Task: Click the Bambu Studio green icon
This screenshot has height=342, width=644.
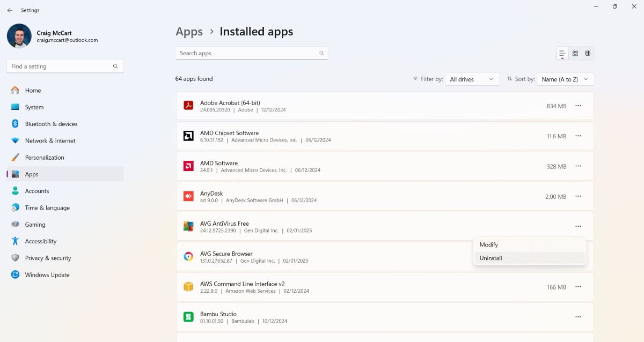Action: 188,317
